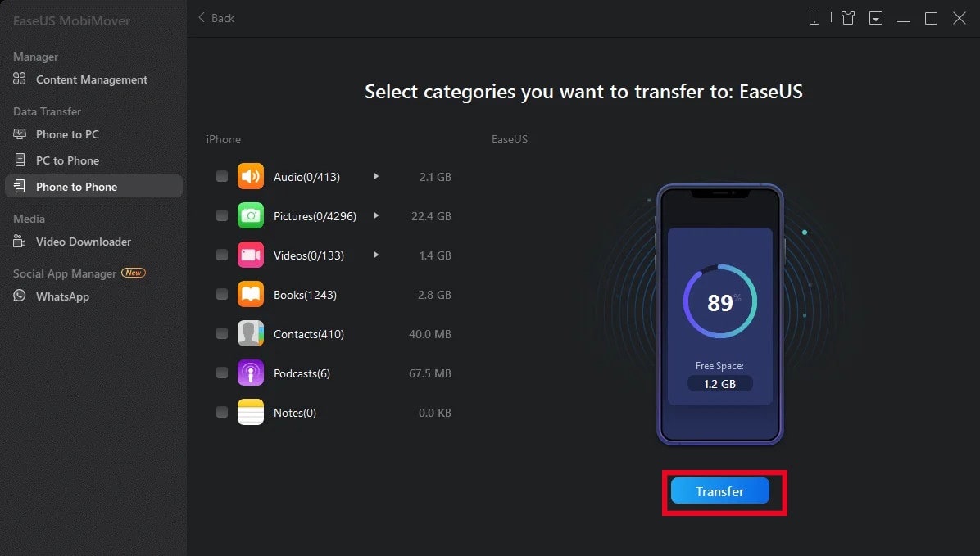Open the device icon in title bar
This screenshot has width=980, height=556.
pos(814,17)
